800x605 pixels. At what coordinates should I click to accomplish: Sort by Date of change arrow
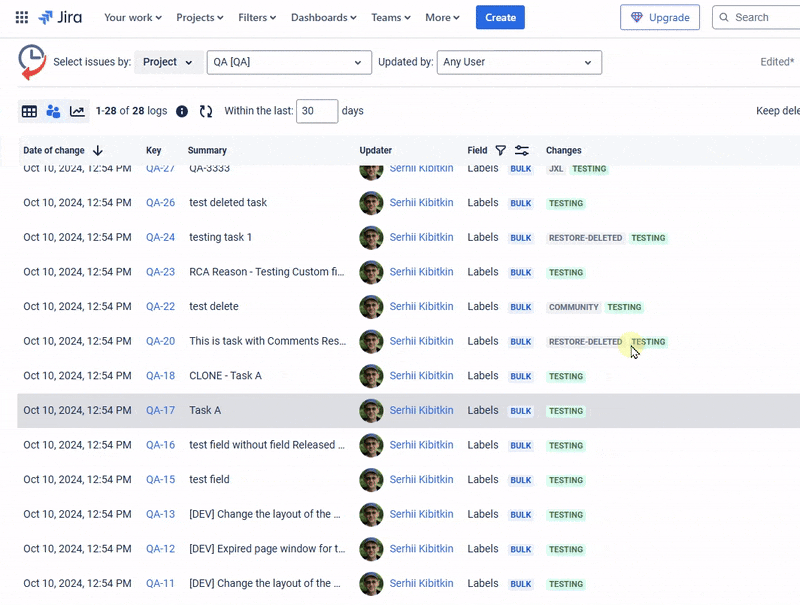(97, 150)
